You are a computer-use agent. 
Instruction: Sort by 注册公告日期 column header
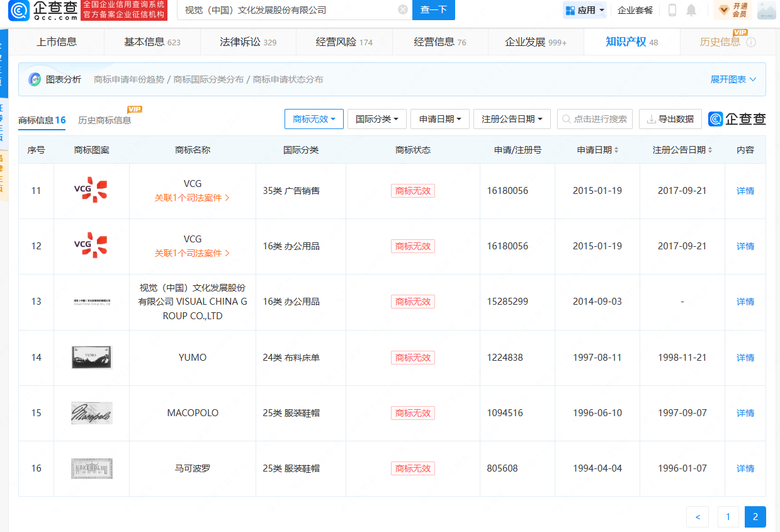click(682, 150)
